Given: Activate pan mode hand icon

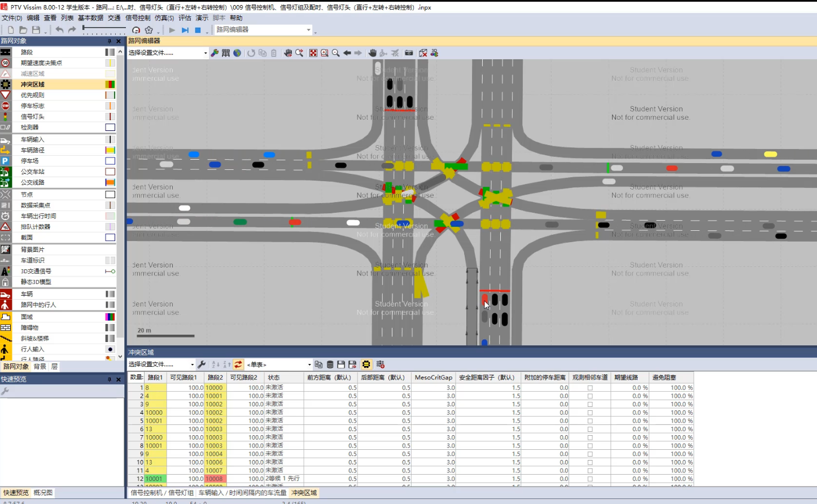Looking at the screenshot, I should (x=373, y=53).
